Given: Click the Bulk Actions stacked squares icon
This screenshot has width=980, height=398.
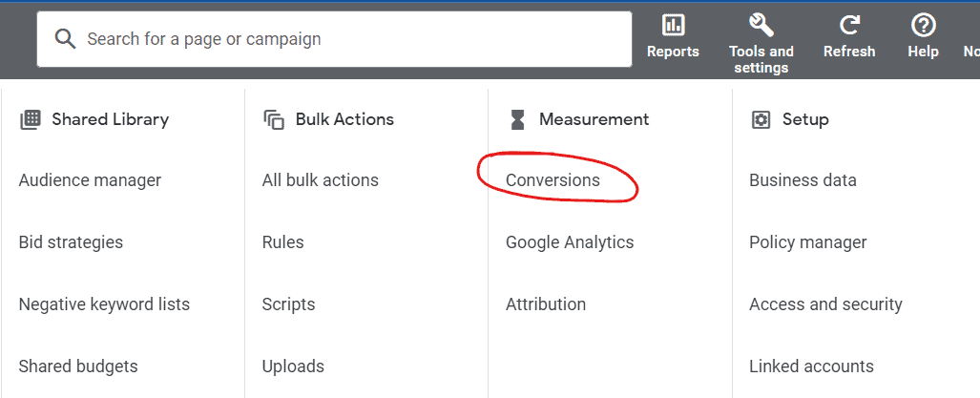Looking at the screenshot, I should coord(274,119).
